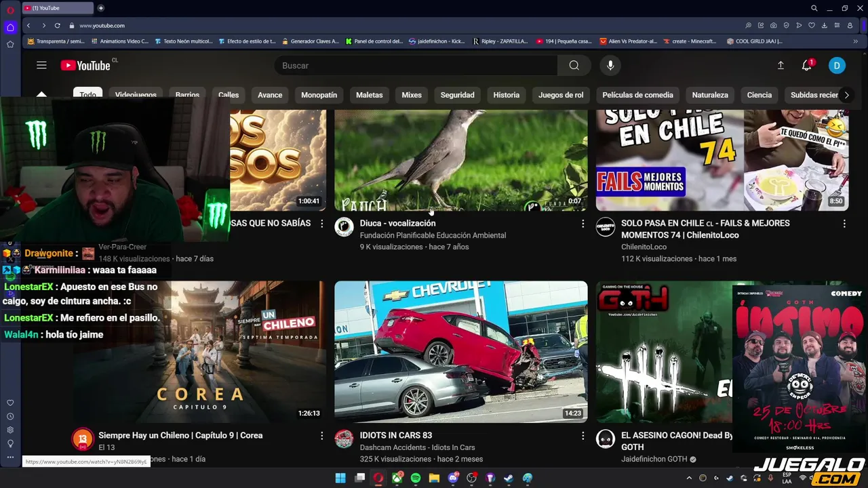The image size is (868, 488).
Task: Open ChilenitoLoco channel avatar icon
Action: 606,226
